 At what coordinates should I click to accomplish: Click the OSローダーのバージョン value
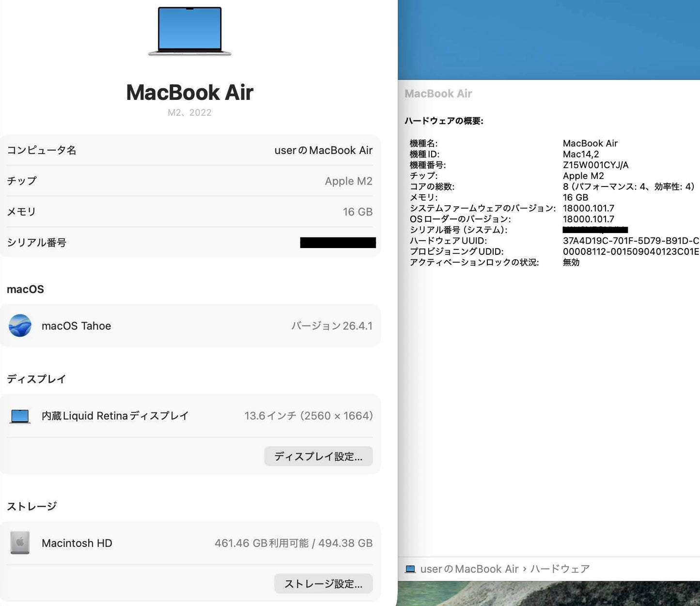click(589, 219)
